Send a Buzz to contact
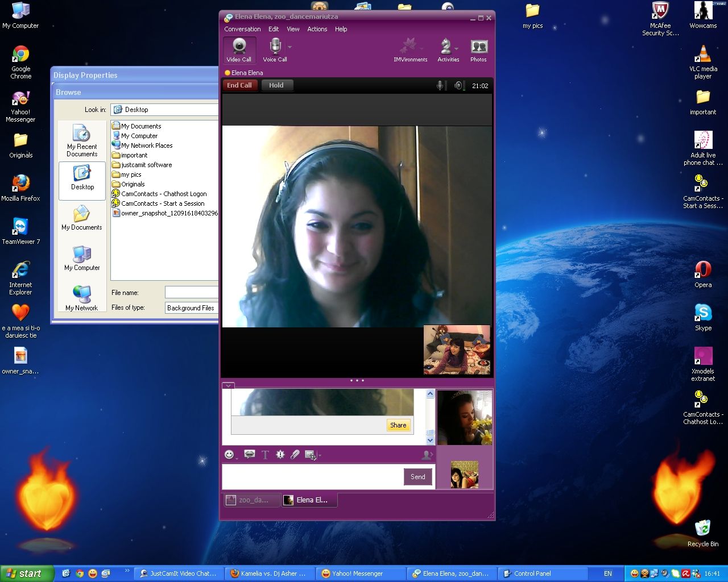728x582 pixels. 280,455
